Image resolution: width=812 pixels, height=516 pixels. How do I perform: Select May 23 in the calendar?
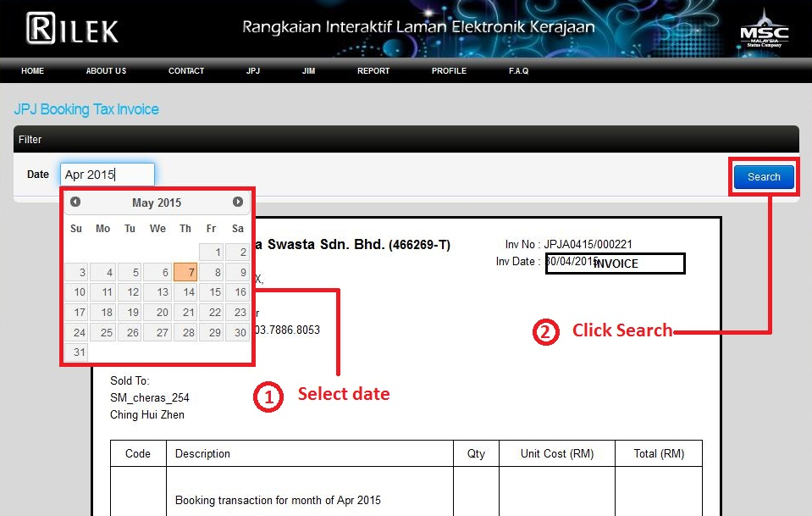pos(238,313)
